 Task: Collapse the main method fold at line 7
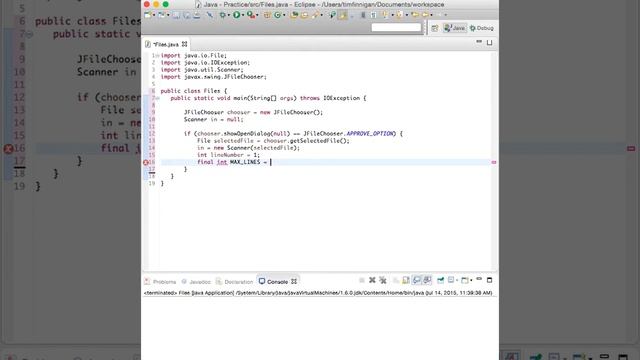(x=158, y=98)
